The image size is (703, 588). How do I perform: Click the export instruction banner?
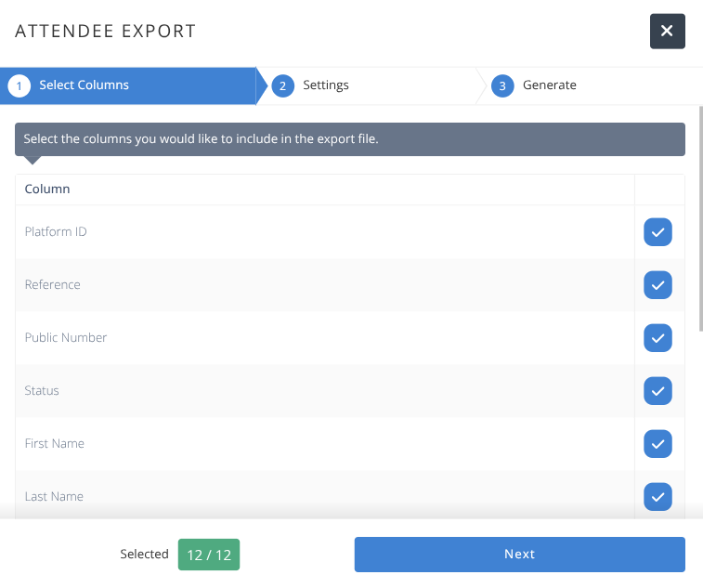(350, 139)
